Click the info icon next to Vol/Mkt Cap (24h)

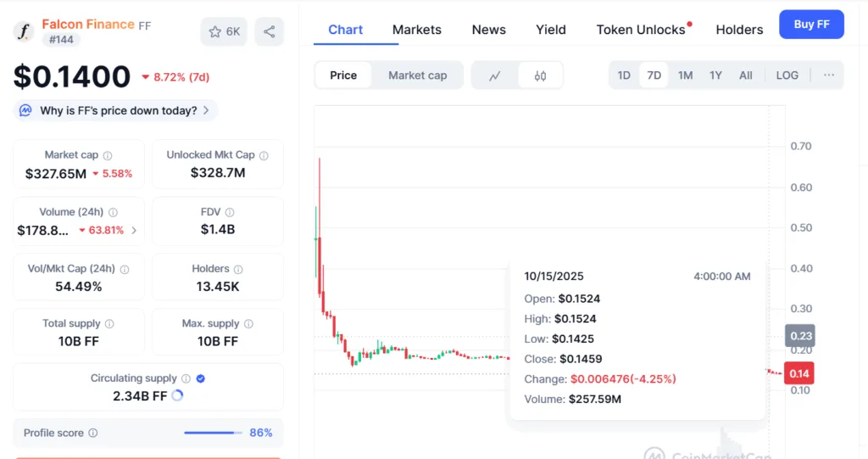(x=125, y=270)
